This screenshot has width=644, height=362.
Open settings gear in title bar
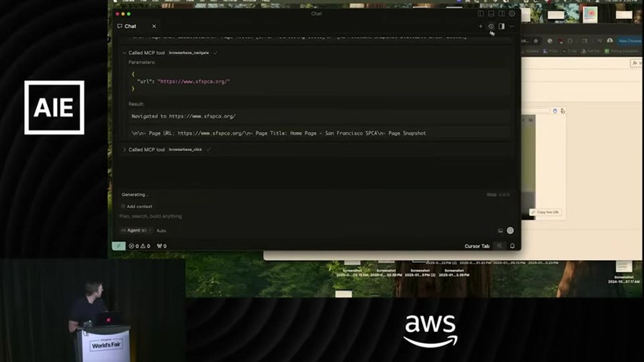(x=512, y=13)
